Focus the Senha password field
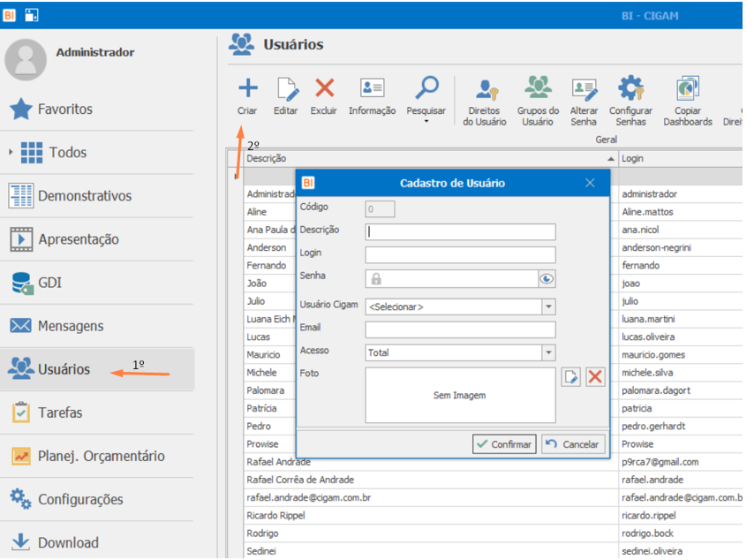754x560 pixels. 451,278
